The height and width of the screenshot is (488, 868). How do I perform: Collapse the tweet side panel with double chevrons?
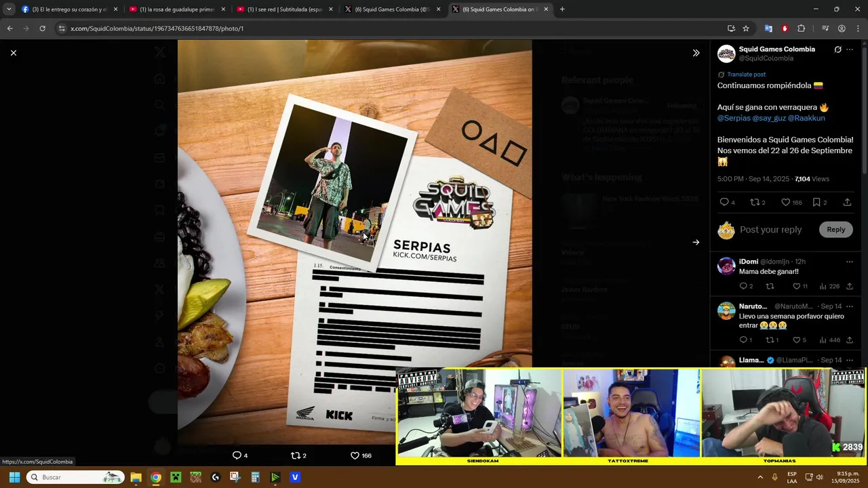point(696,53)
